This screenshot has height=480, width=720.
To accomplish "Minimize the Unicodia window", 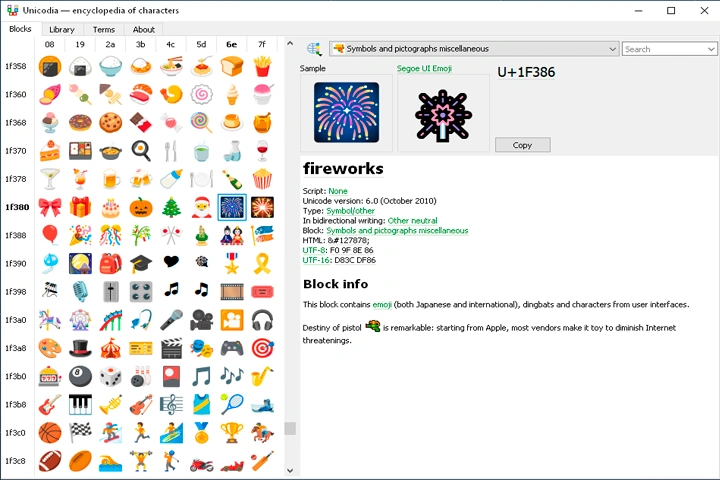I will (638, 11).
